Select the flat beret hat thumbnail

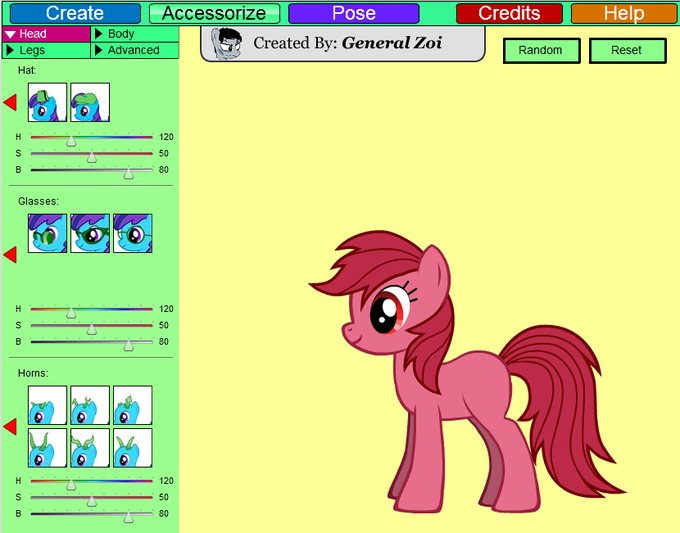[90, 102]
